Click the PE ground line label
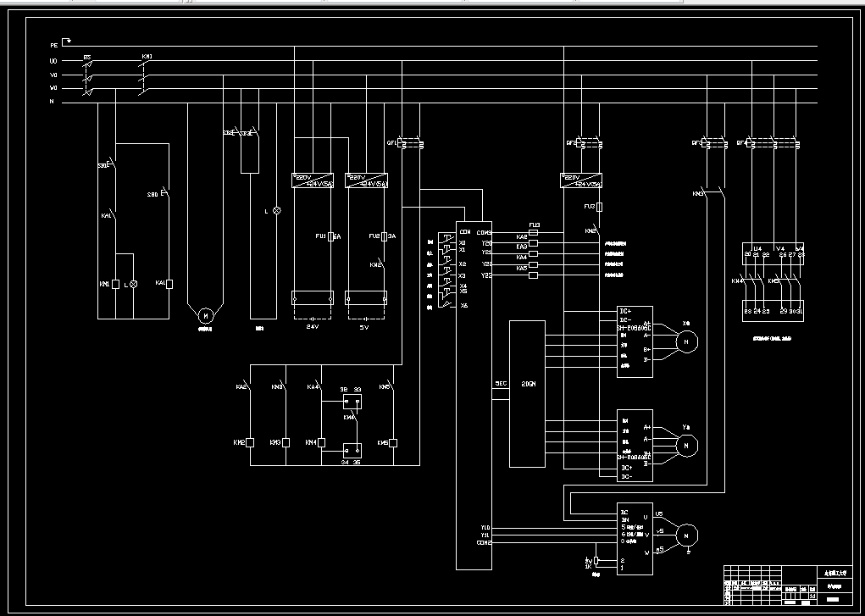This screenshot has width=865, height=616. click(54, 45)
